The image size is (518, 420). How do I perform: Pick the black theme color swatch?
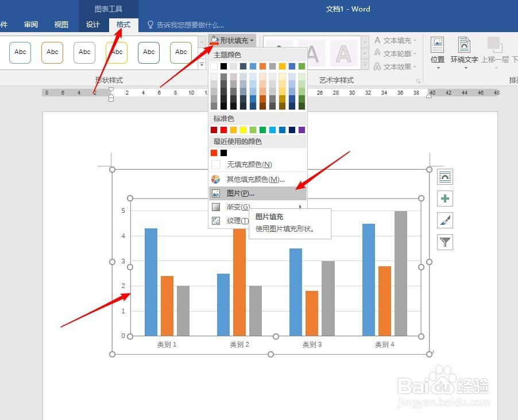[223, 67]
